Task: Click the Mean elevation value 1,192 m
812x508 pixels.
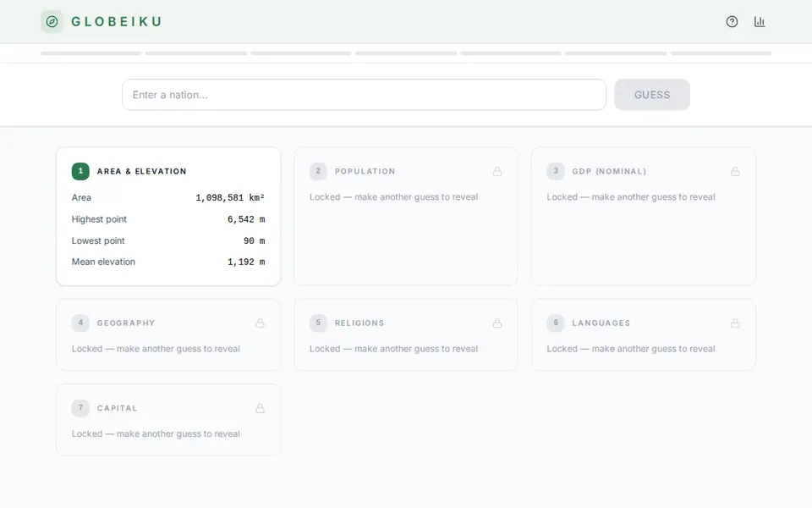Action: (246, 262)
